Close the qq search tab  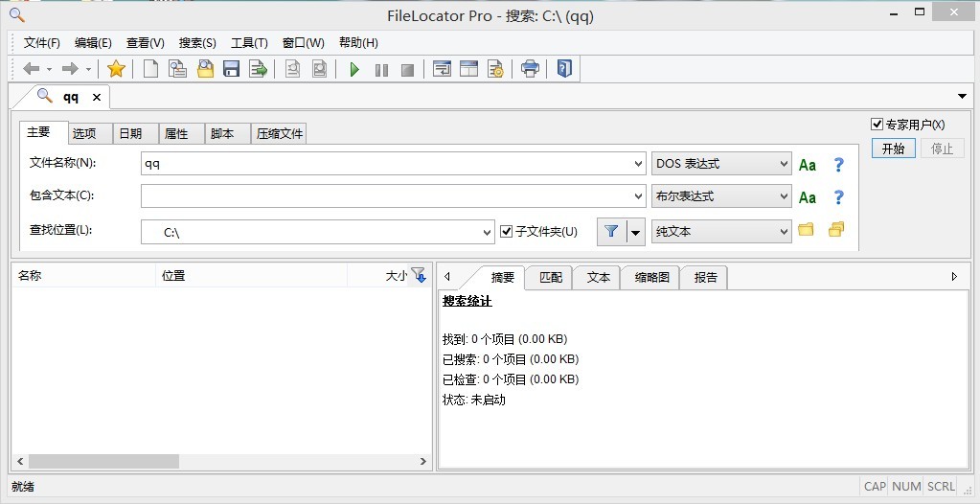96,97
